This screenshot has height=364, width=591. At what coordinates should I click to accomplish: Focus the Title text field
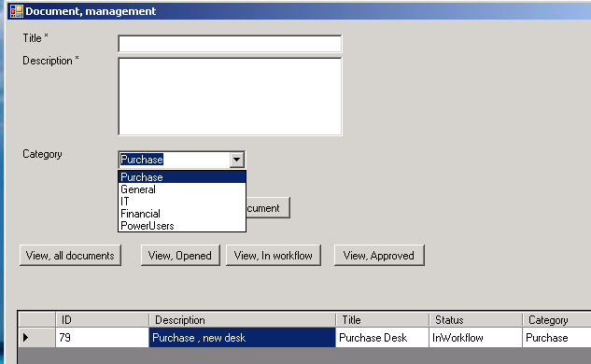230,44
